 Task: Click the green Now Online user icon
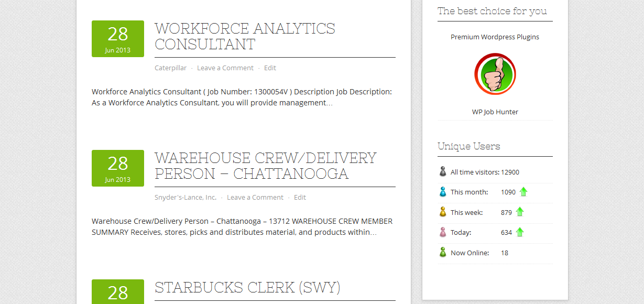coord(443,252)
